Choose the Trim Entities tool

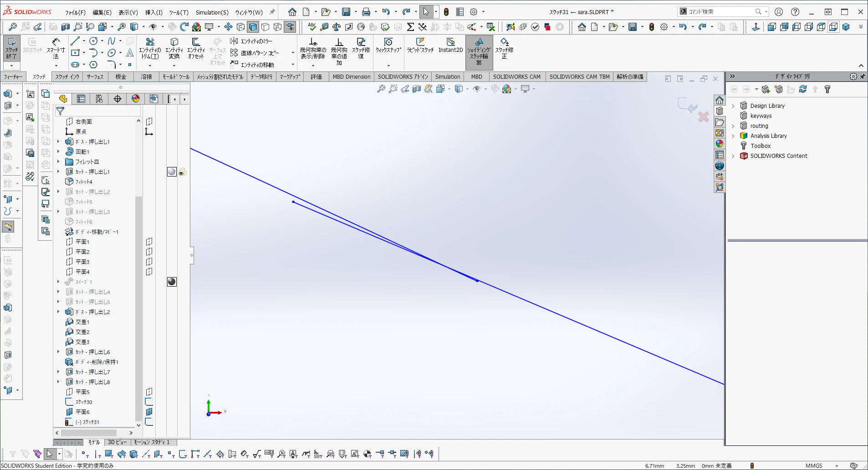point(150,48)
